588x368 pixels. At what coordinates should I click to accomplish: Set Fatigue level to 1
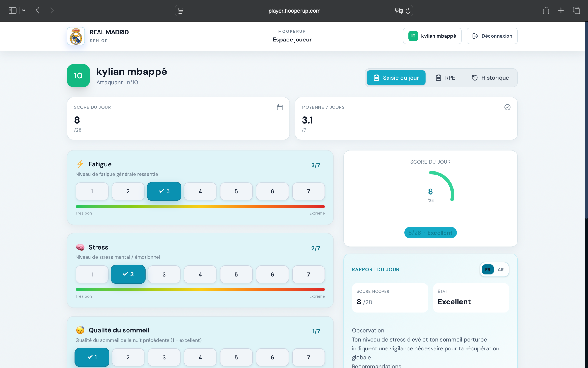pyautogui.click(x=92, y=191)
